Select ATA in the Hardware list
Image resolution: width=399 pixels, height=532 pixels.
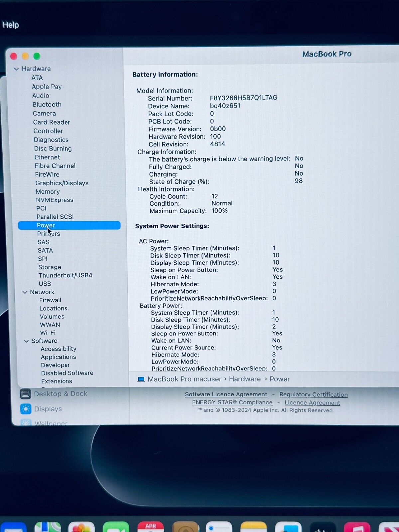37,78
